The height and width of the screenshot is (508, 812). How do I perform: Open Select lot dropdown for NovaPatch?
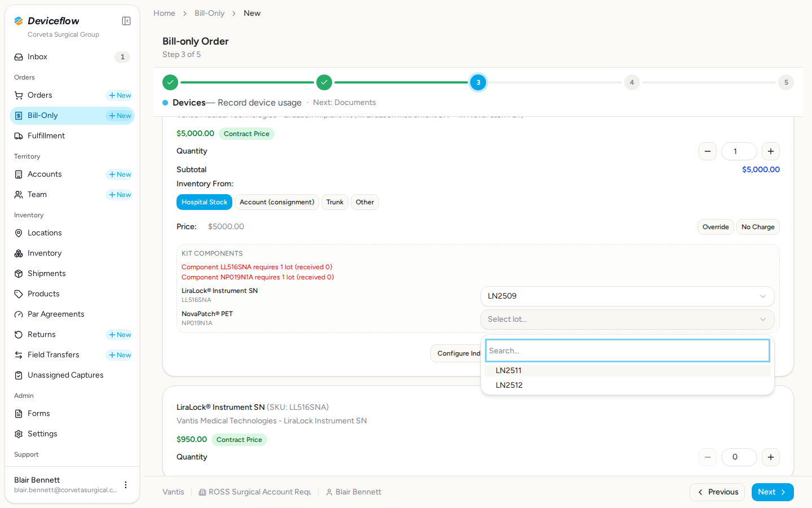click(627, 319)
